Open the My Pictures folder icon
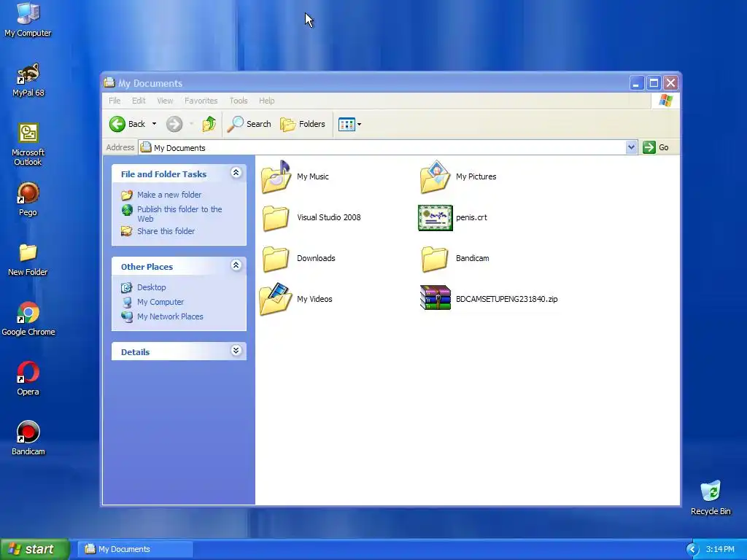The height and width of the screenshot is (560, 747). tap(435, 176)
